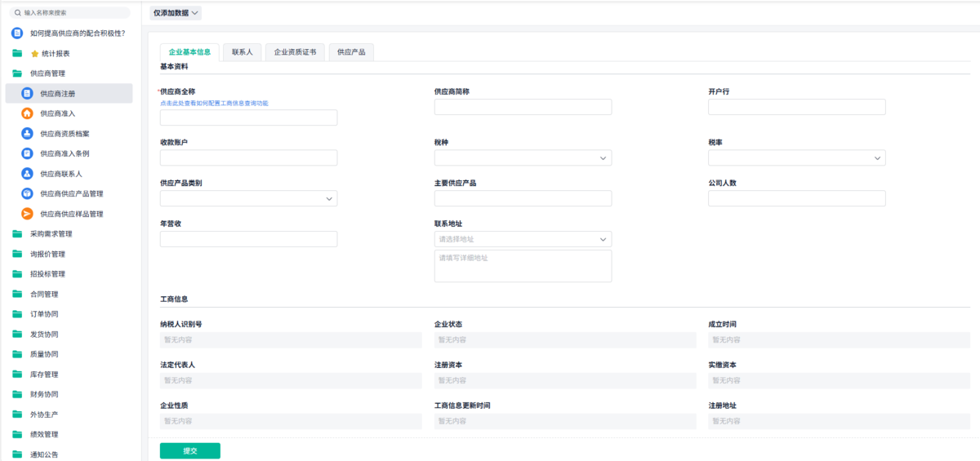
Task: Open the 税率 dropdown
Action: pos(797,158)
